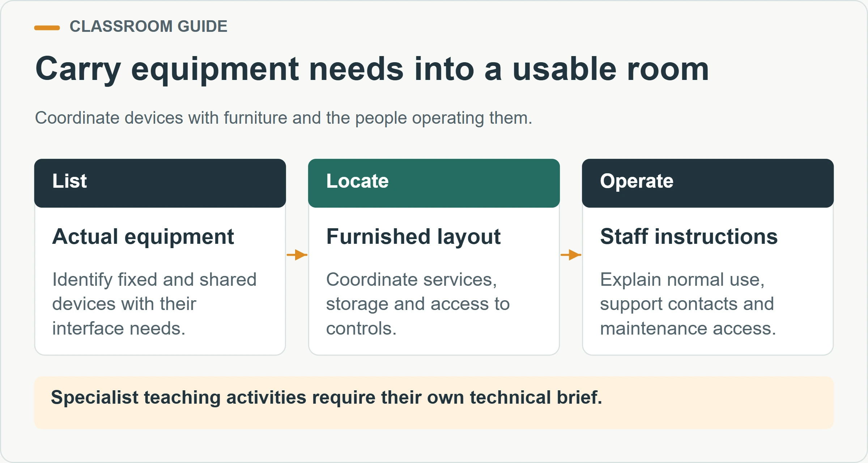Click the text 'Identify fixed and shared devices'
Screen dimensions: 868x463
[154, 304]
